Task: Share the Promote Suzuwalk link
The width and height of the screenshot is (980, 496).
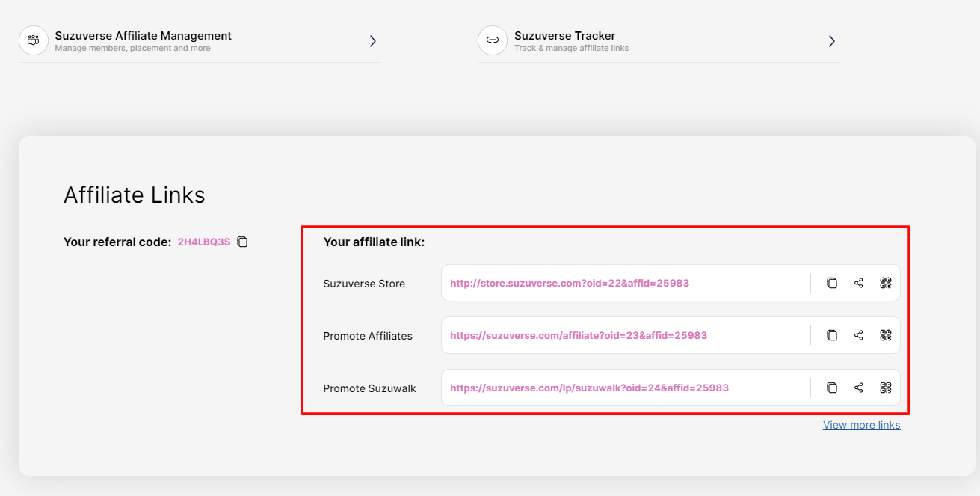Action: click(x=858, y=388)
